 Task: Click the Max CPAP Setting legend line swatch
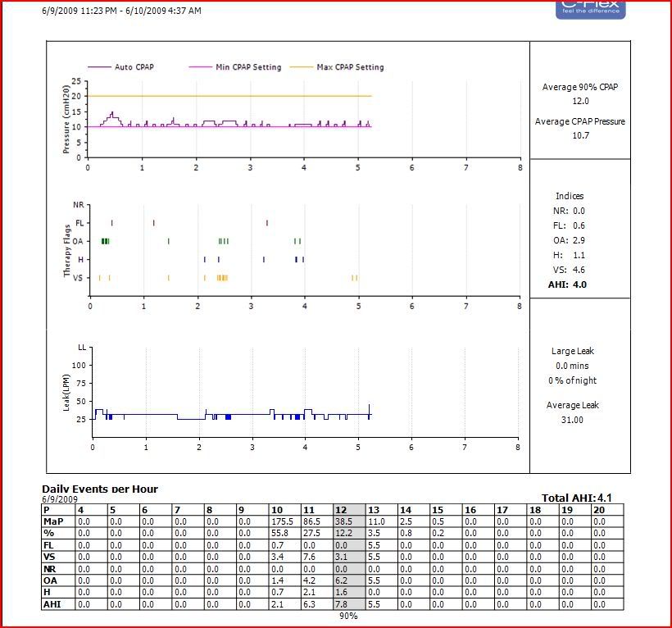pyautogui.click(x=302, y=67)
